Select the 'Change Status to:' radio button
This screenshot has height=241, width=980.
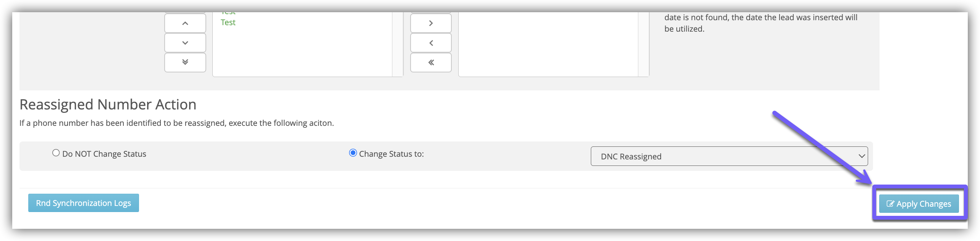point(353,153)
